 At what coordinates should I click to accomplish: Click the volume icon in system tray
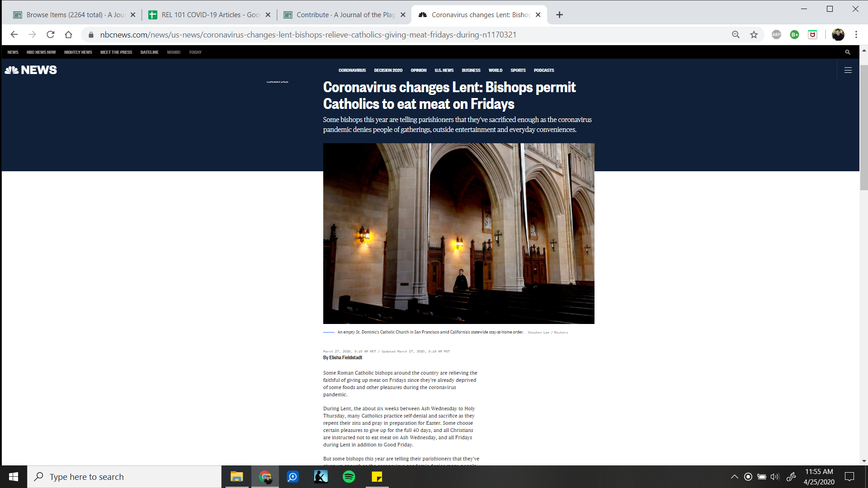coord(775,477)
